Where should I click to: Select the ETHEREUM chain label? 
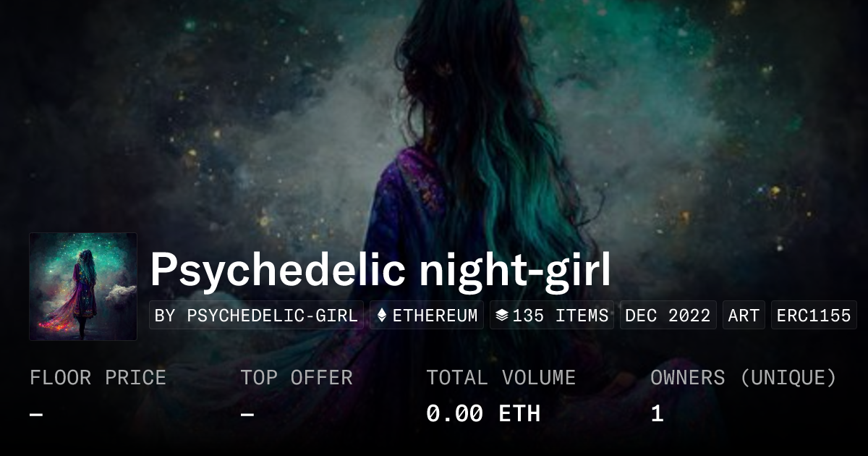tap(435, 316)
